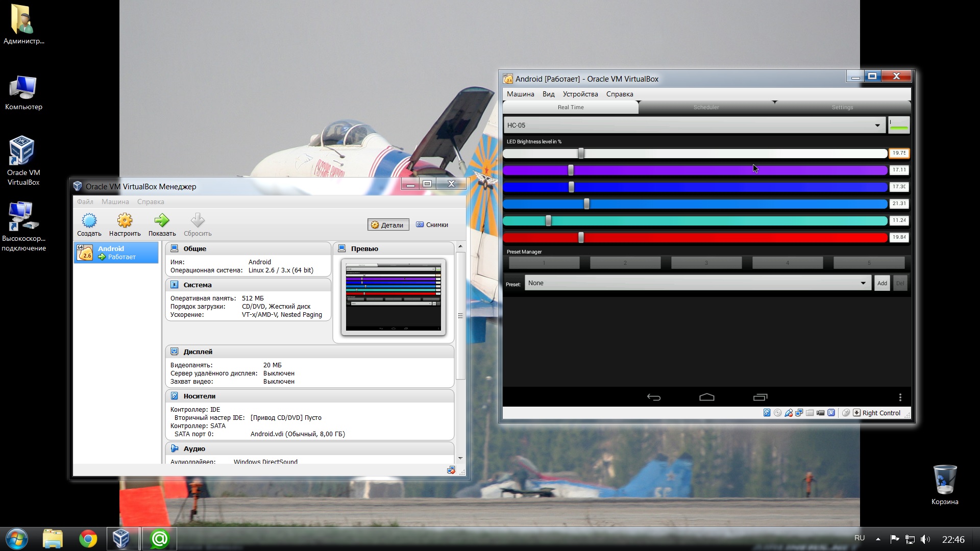Click hard disk activity icon in VM status bar
The width and height of the screenshot is (980, 551).
pos(767,413)
